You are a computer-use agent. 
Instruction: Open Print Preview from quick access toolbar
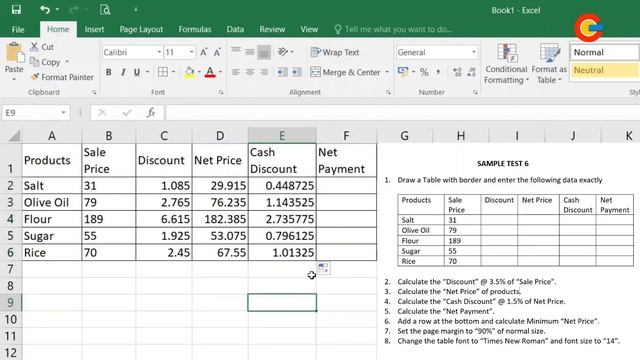[x=105, y=9]
